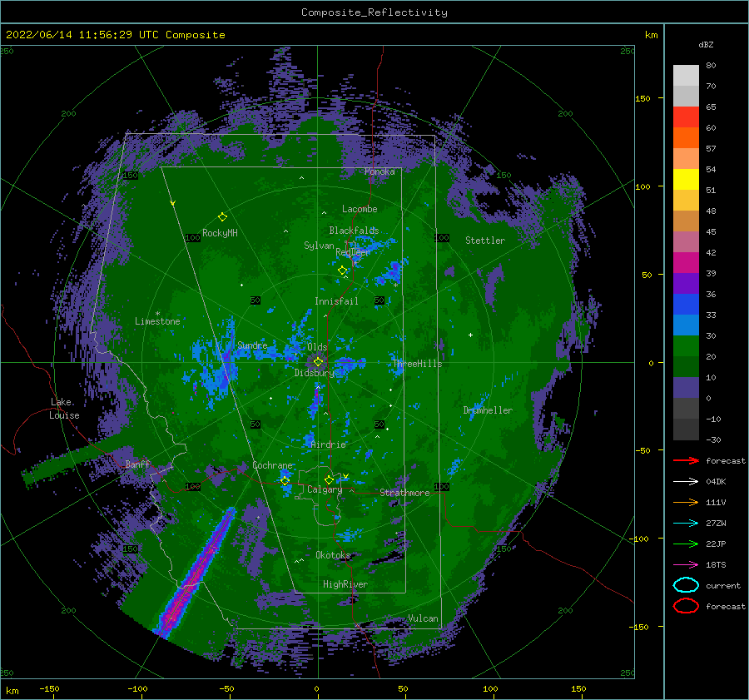
Task: Pick the magenta 39-42 dBZ swatch
Action: point(686,263)
